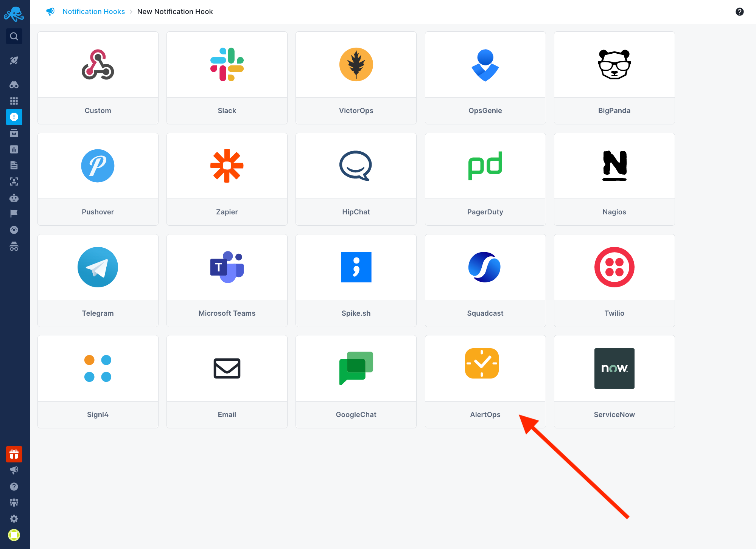756x549 pixels.
Task: Select the highlighted alerts sidebar icon
Action: click(x=14, y=117)
